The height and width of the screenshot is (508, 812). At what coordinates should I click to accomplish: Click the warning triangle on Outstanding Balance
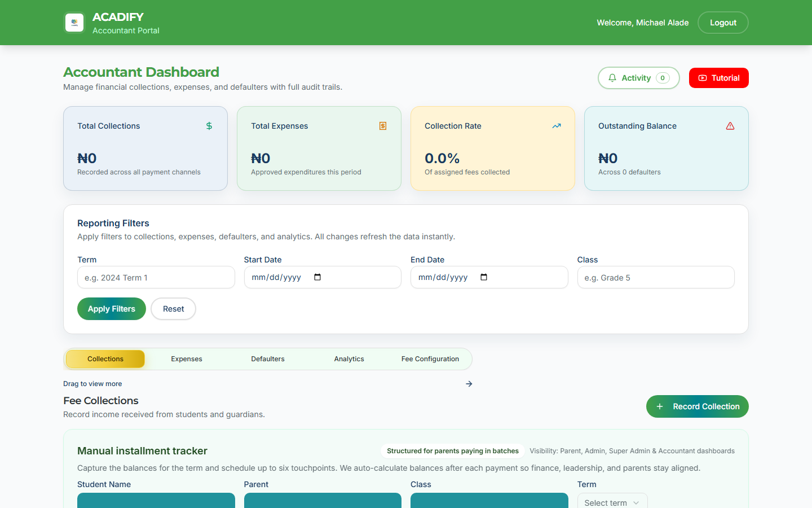(x=730, y=126)
